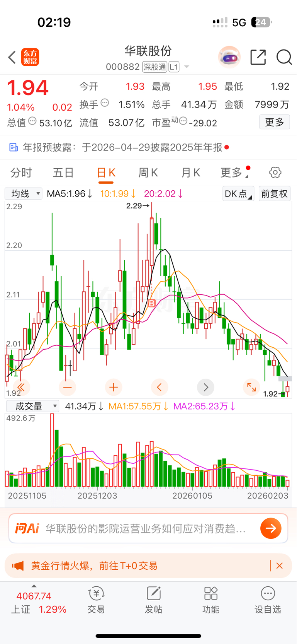Tap the annual report document icon
Screen dimensions: 297x644
[14, 147]
